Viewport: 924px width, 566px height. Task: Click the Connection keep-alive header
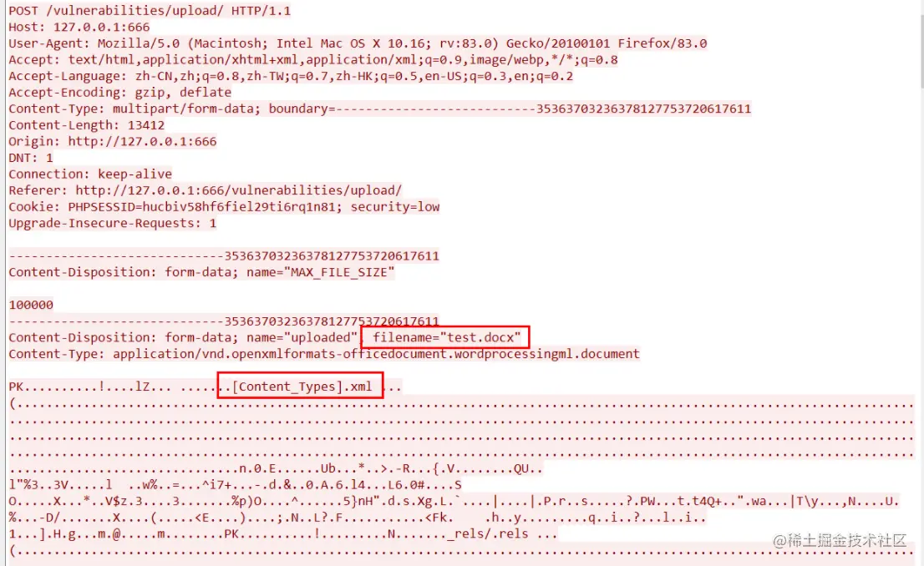click(90, 174)
